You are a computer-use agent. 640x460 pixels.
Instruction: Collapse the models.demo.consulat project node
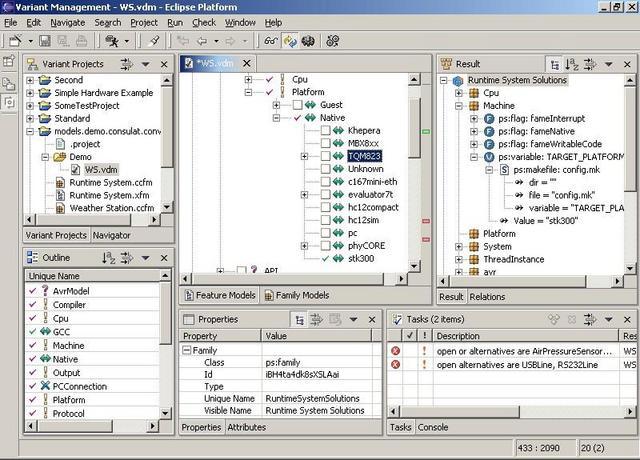coord(30,131)
